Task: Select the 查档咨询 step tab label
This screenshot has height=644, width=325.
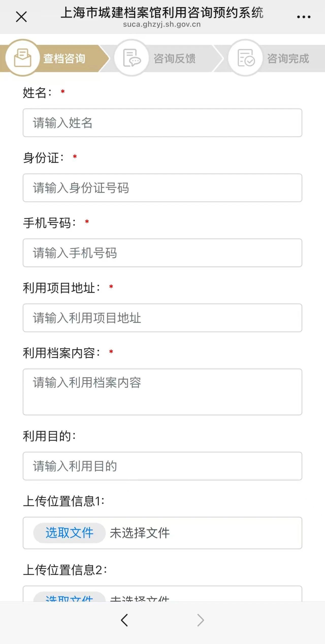Action: 64,58
